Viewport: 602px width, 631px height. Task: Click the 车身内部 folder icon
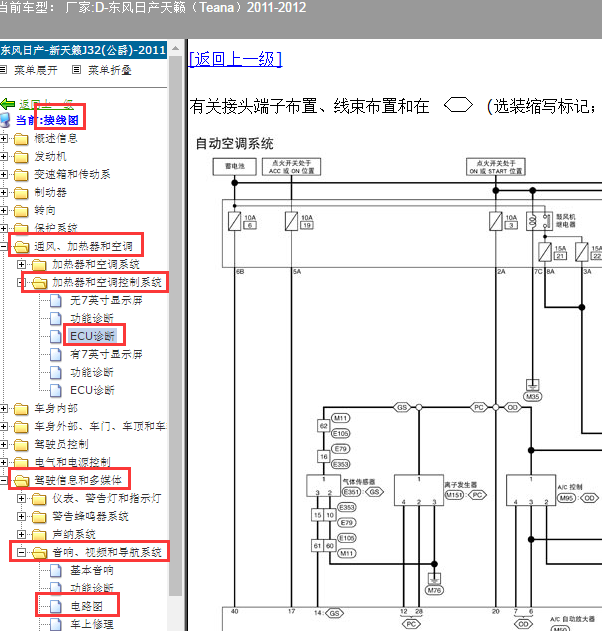pos(21,409)
